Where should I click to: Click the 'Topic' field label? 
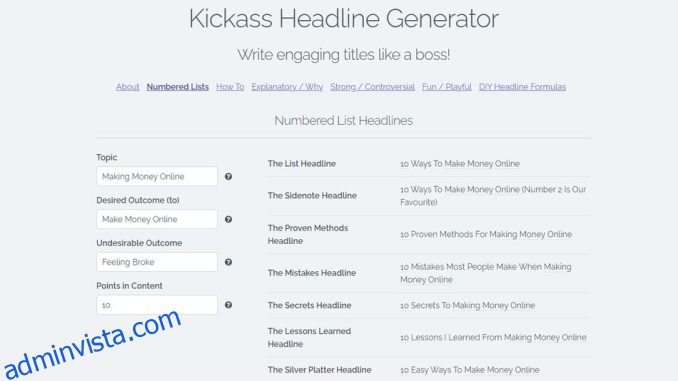click(x=106, y=157)
